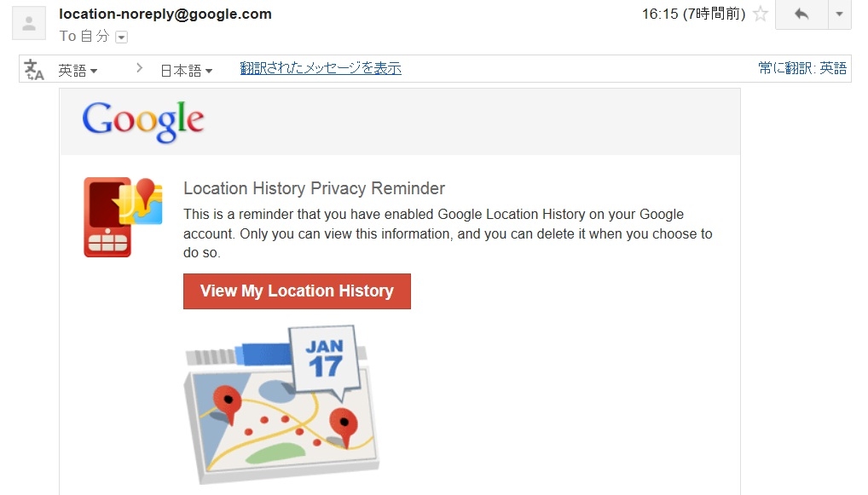Viewport: 868px width, 495px height.
Task: Click the Google logo in email header
Action: tap(143, 122)
